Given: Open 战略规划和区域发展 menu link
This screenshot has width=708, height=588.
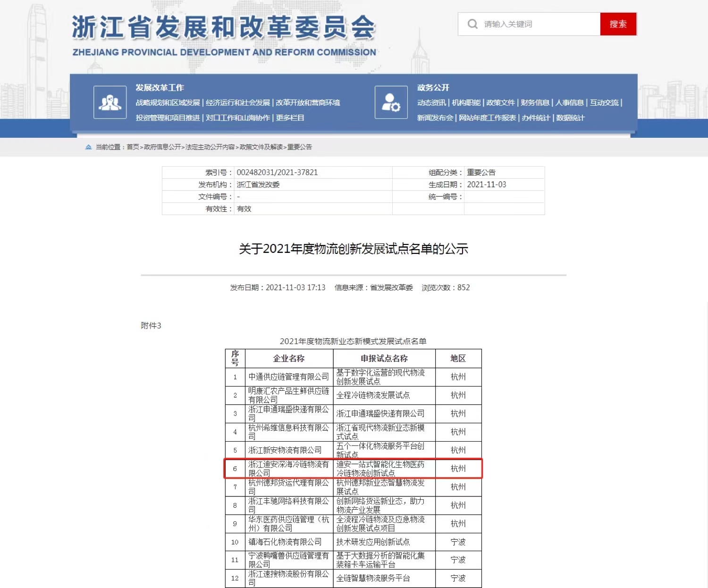Looking at the screenshot, I should tap(168, 103).
